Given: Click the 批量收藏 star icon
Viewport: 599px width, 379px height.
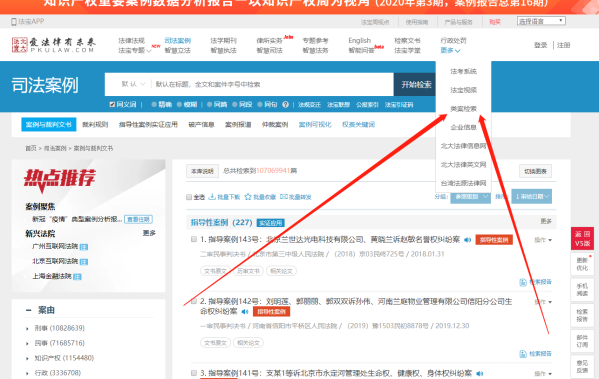Looking at the screenshot, I should (x=248, y=197).
